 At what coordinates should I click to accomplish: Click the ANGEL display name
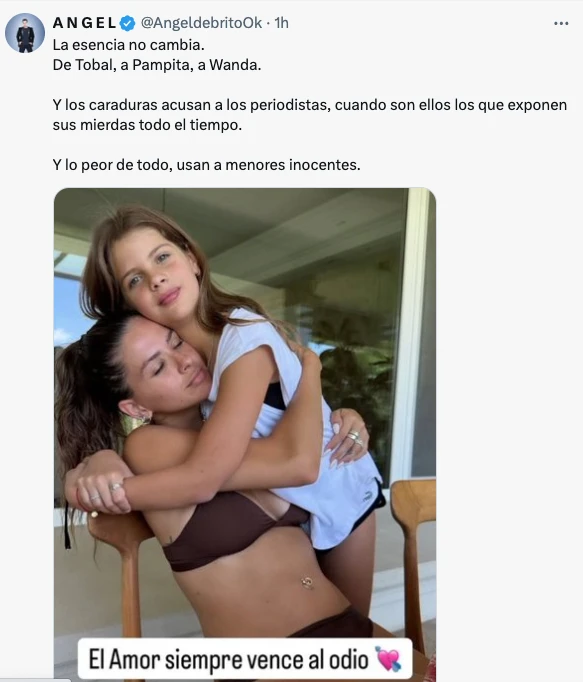point(85,23)
